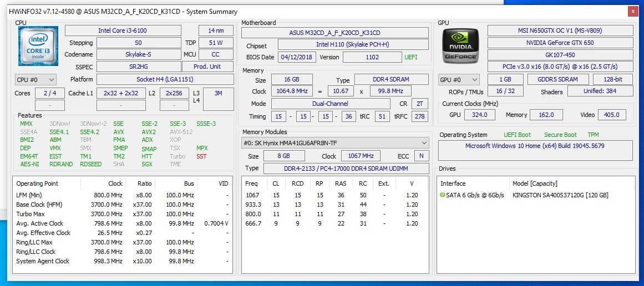Click the Windows 10 Home build field
The width and height of the screenshot is (644, 286).
click(x=535, y=150)
